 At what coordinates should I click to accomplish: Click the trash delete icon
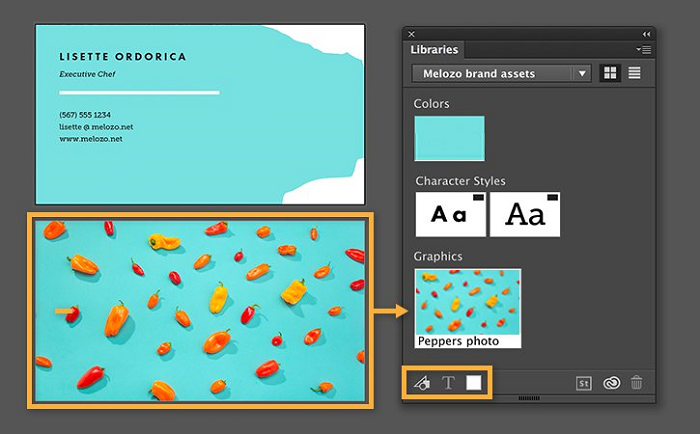pos(637,383)
